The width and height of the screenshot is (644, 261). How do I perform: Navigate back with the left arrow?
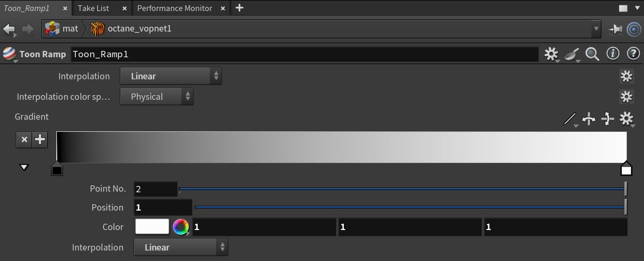(x=9, y=29)
